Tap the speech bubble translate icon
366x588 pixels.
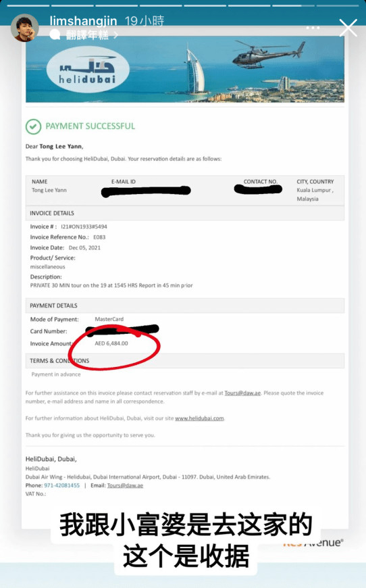[x=55, y=35]
